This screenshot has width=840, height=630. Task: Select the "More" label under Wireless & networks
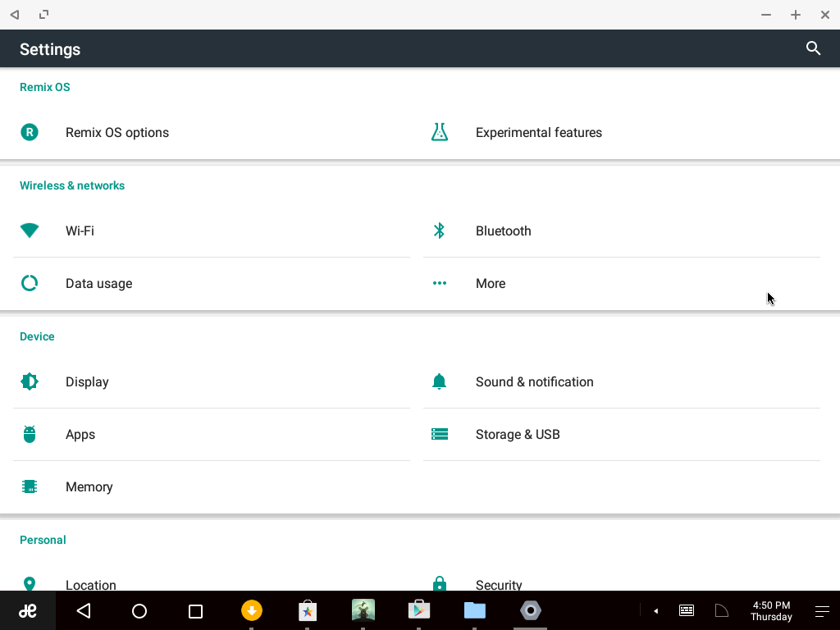491,283
